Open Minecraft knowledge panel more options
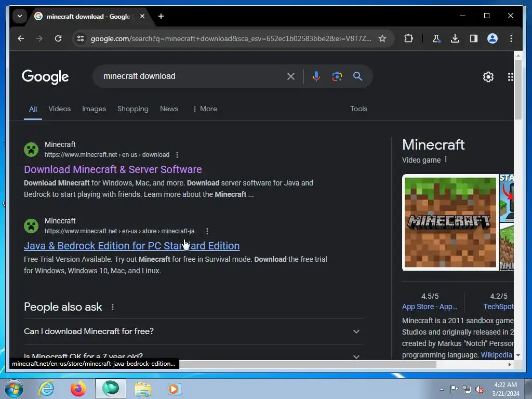The height and width of the screenshot is (399, 532). click(446, 159)
